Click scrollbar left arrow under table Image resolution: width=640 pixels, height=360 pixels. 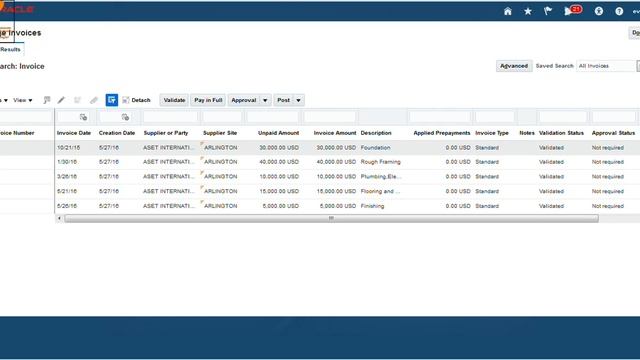coord(59,218)
